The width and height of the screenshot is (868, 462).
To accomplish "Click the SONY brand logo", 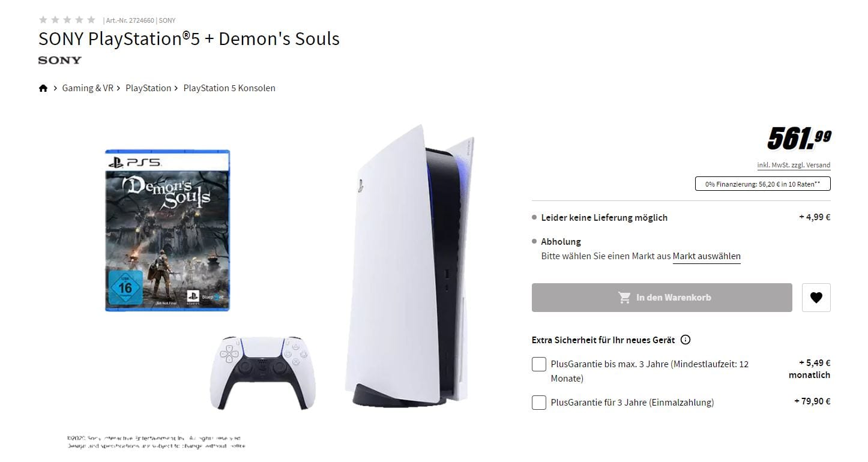I will 60,60.
